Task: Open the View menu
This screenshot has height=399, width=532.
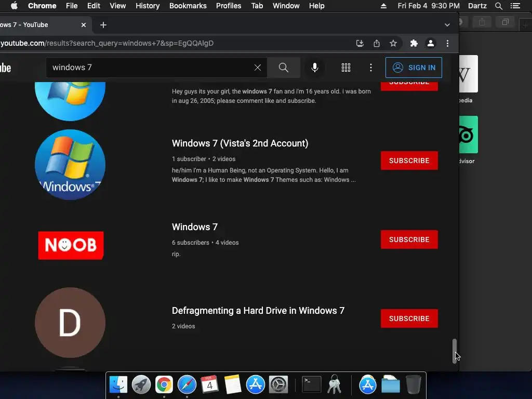Action: 118,6
